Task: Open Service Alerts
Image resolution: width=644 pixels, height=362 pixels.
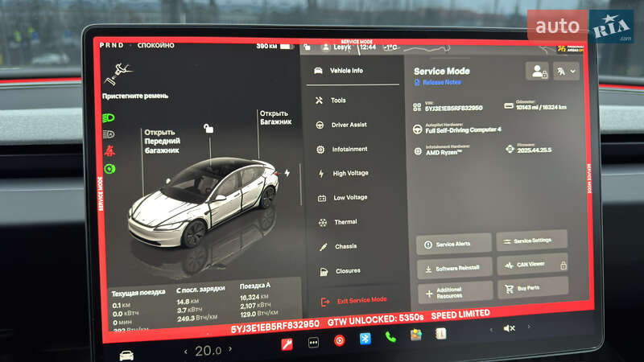Action: coord(453,244)
